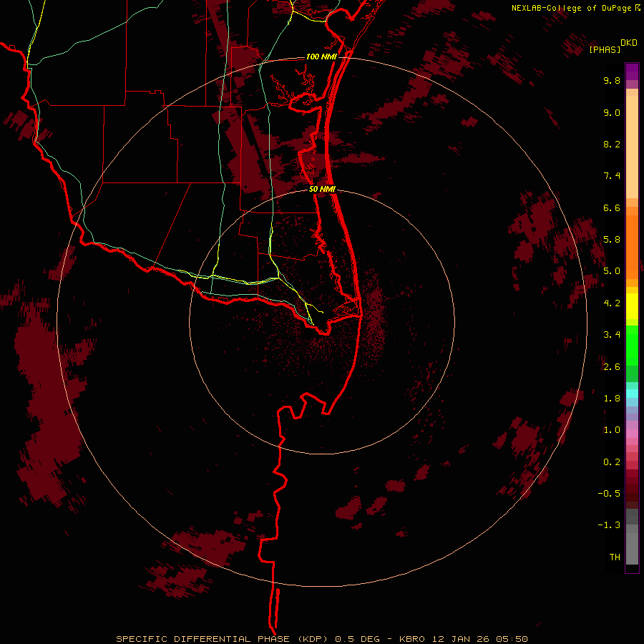
Task: Click the 6.6 value on the color scale
Action: point(612,208)
